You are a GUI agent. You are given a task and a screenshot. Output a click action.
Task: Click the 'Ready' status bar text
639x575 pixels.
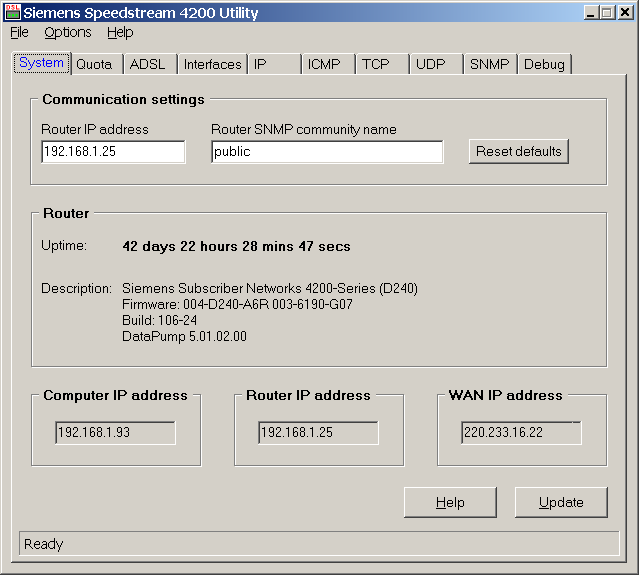click(x=44, y=544)
